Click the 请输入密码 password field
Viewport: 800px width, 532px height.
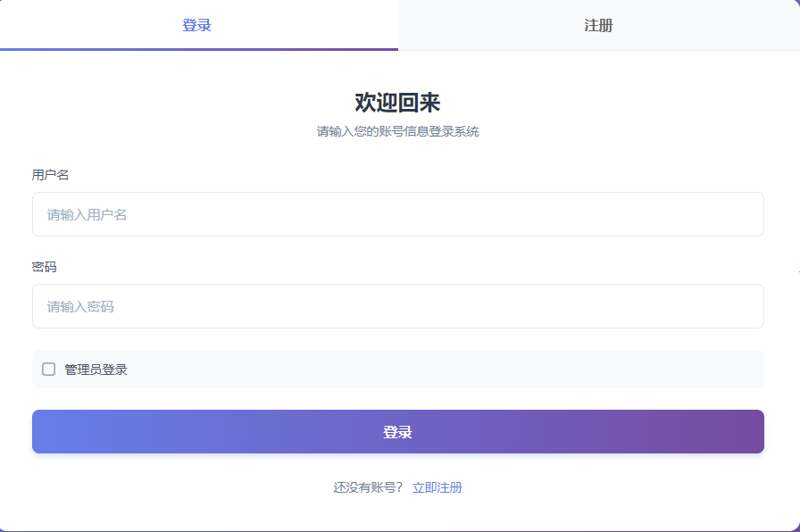pos(398,305)
